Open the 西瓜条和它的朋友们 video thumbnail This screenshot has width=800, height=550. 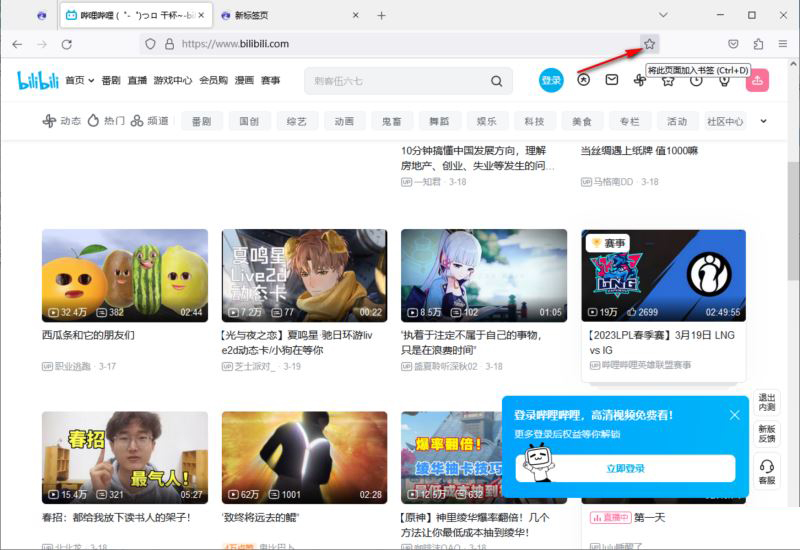pos(125,276)
